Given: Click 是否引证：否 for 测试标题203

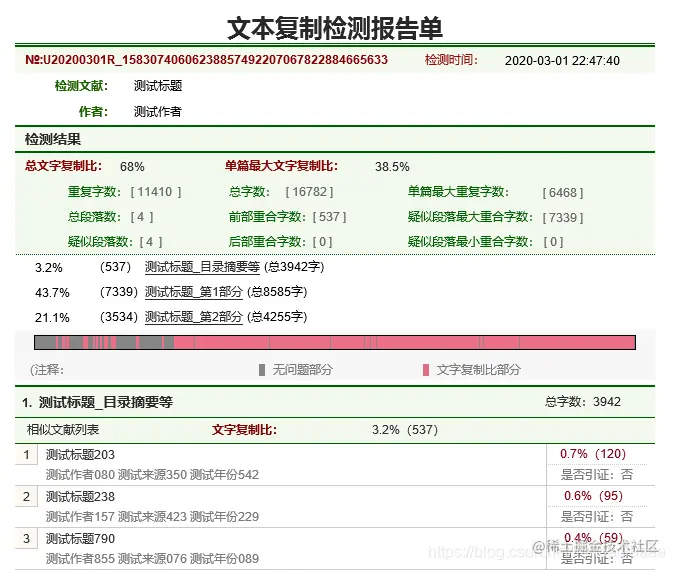Looking at the screenshot, I should [x=597, y=475].
